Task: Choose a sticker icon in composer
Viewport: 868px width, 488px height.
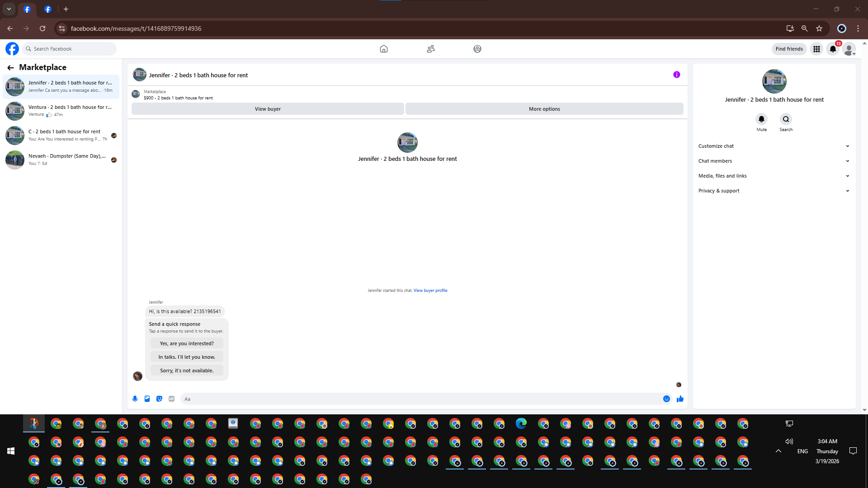Action: click(x=159, y=399)
